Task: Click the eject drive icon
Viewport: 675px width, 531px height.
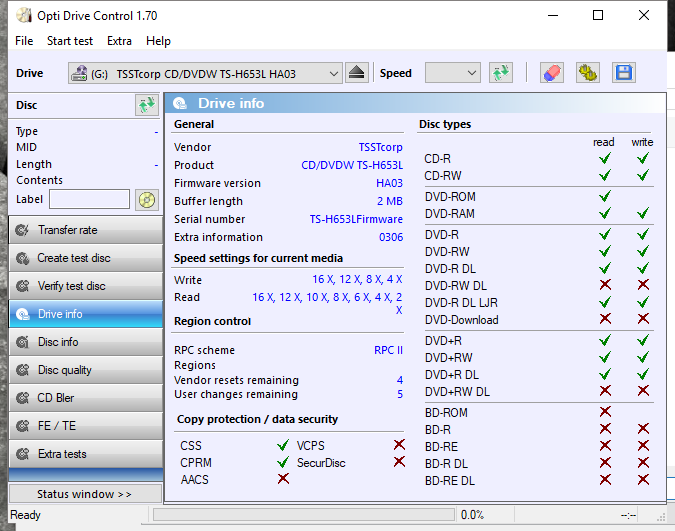Action: pyautogui.click(x=357, y=73)
